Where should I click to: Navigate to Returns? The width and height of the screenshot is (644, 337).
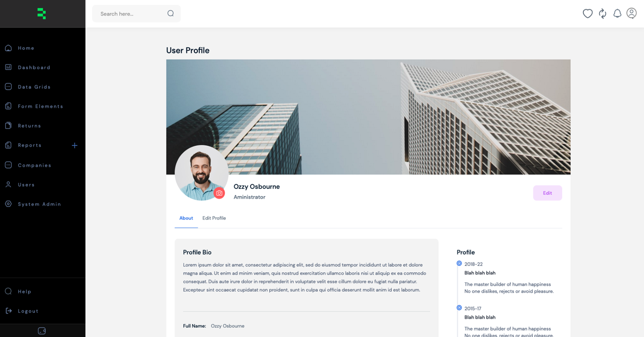click(x=30, y=126)
